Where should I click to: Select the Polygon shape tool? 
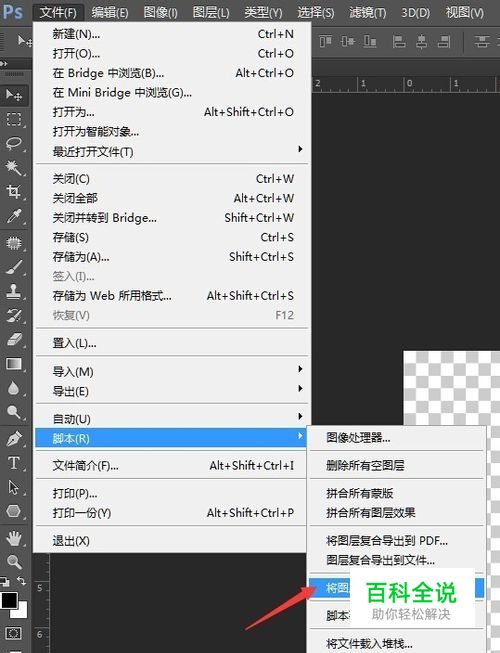[x=14, y=511]
